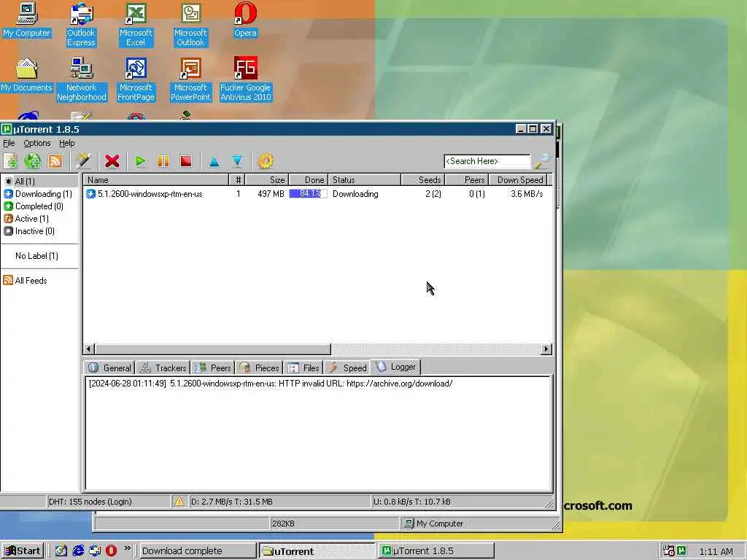Click the Microsoft Excel desktop icon

(136, 24)
